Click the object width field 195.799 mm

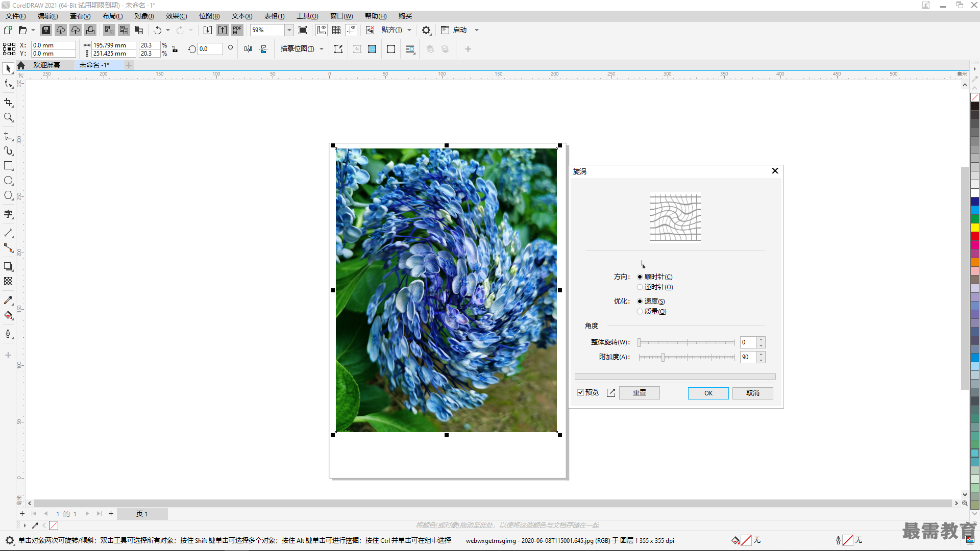pyautogui.click(x=114, y=45)
